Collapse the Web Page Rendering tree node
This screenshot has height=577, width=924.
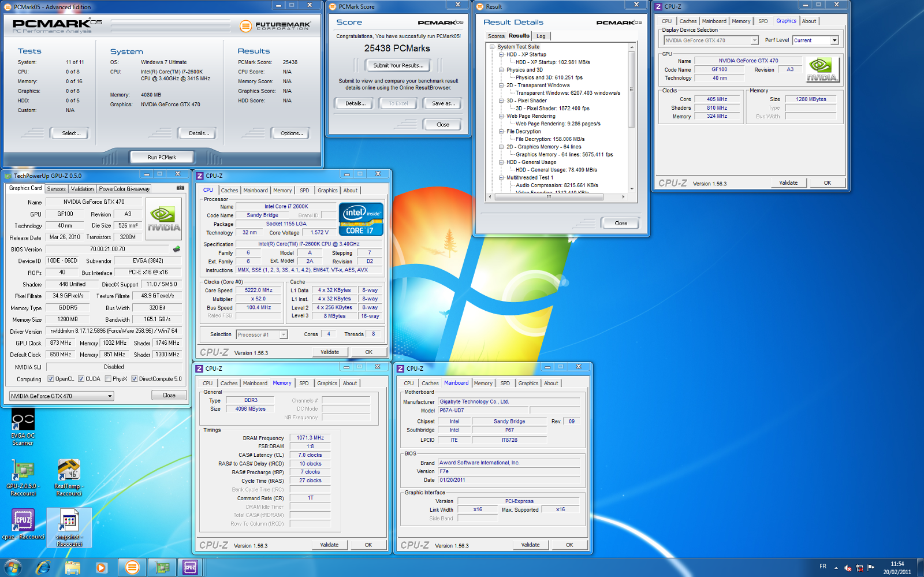pos(501,116)
